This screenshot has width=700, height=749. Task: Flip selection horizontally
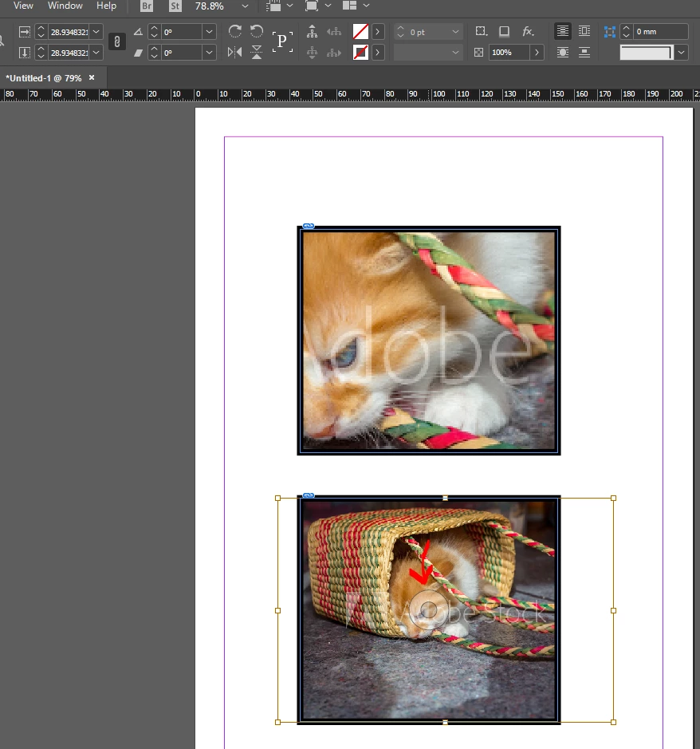click(234, 52)
